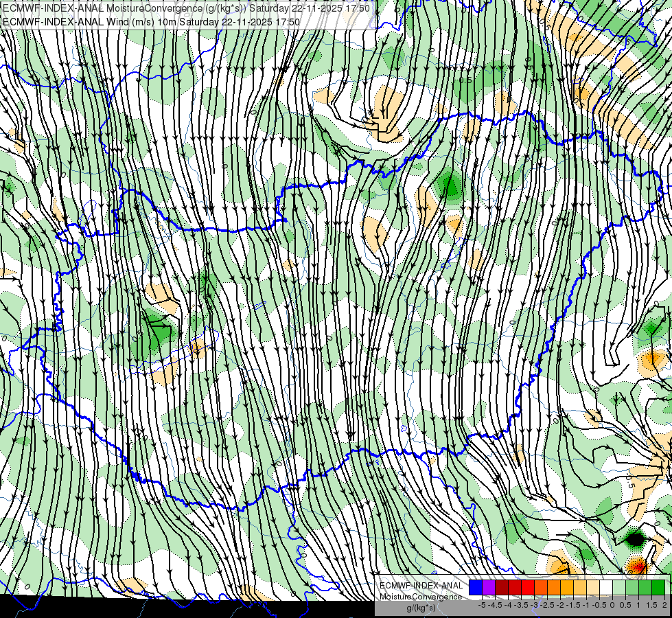Screen dimensions: 672x618
Task: Click the '-5' label on the legend scale
Action: (x=482, y=605)
